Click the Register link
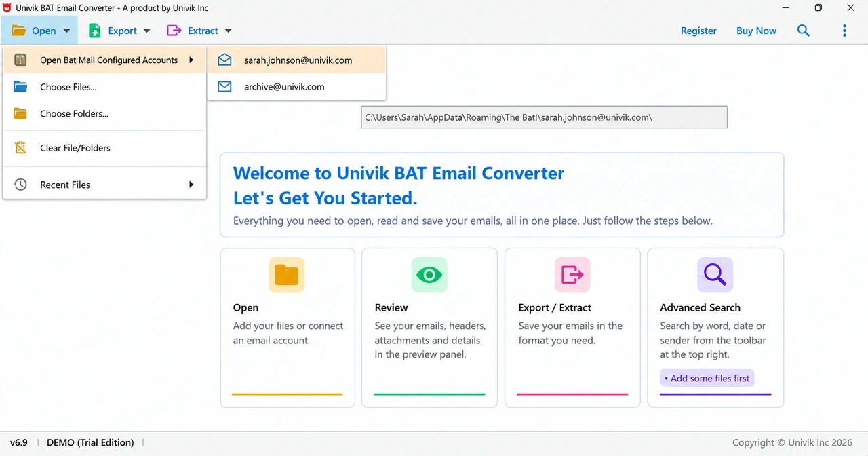This screenshot has width=868, height=456. (x=698, y=31)
